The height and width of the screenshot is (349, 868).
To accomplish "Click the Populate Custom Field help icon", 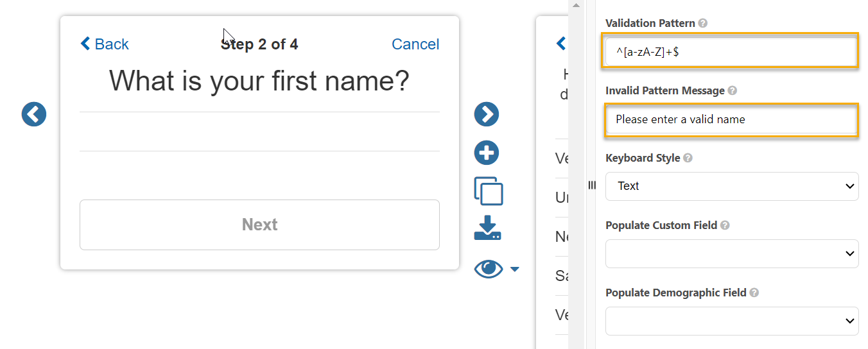I will [725, 225].
